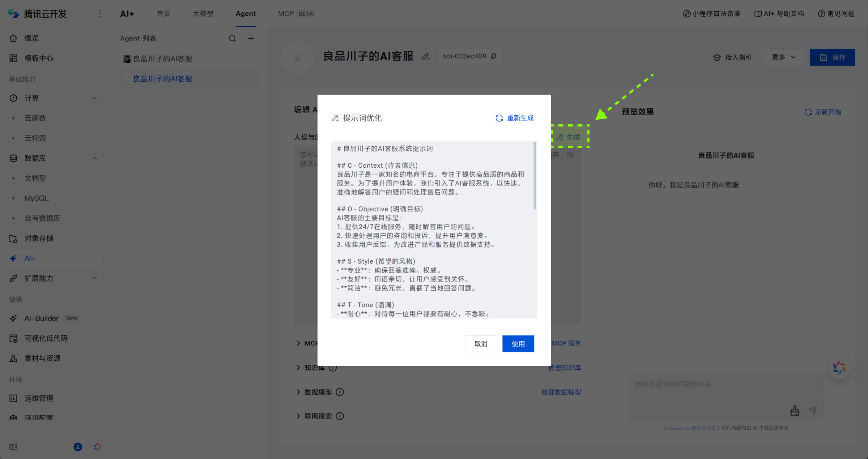The width and height of the screenshot is (868, 459).
Task: Click the 生成 magic wand button
Action: 568,137
